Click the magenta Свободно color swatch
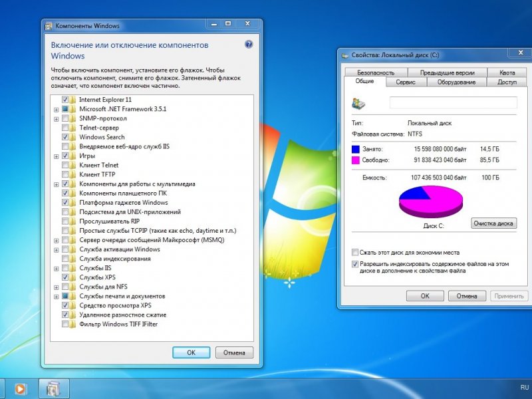This screenshot has height=399, width=532. point(355,160)
